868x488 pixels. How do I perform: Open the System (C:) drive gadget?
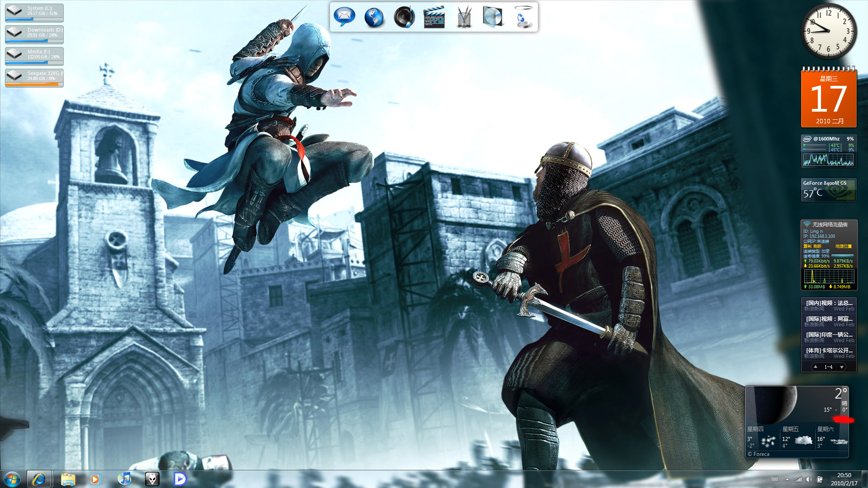click(34, 13)
